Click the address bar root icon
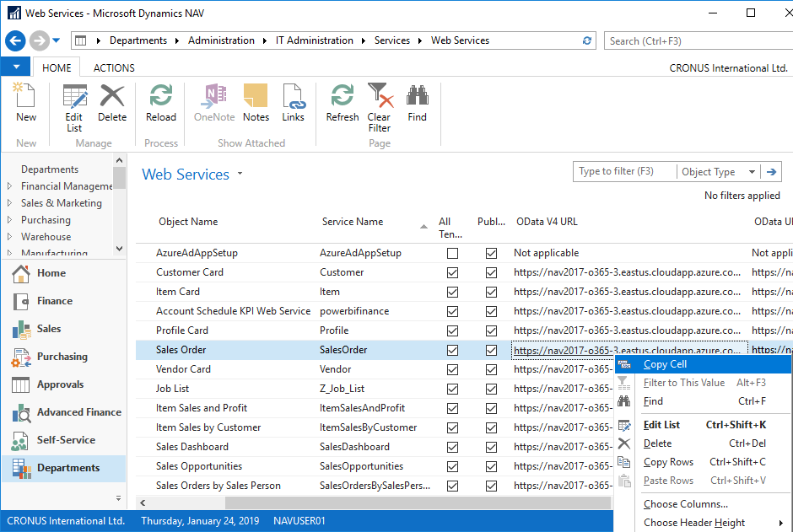This screenshot has width=793, height=532. coord(80,40)
